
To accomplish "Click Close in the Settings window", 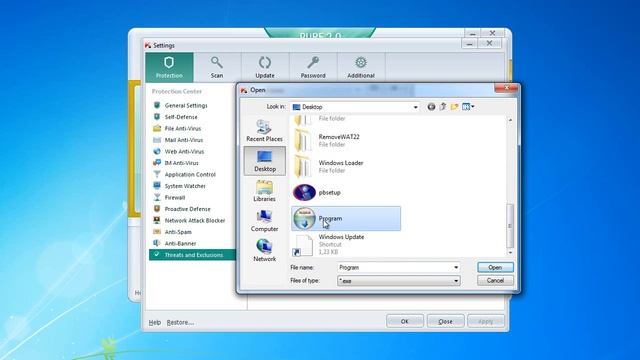I will 445,321.
